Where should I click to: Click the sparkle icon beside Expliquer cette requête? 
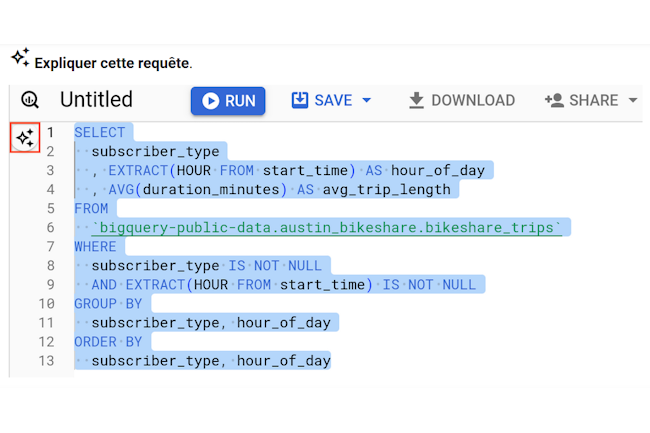pyautogui.click(x=20, y=57)
